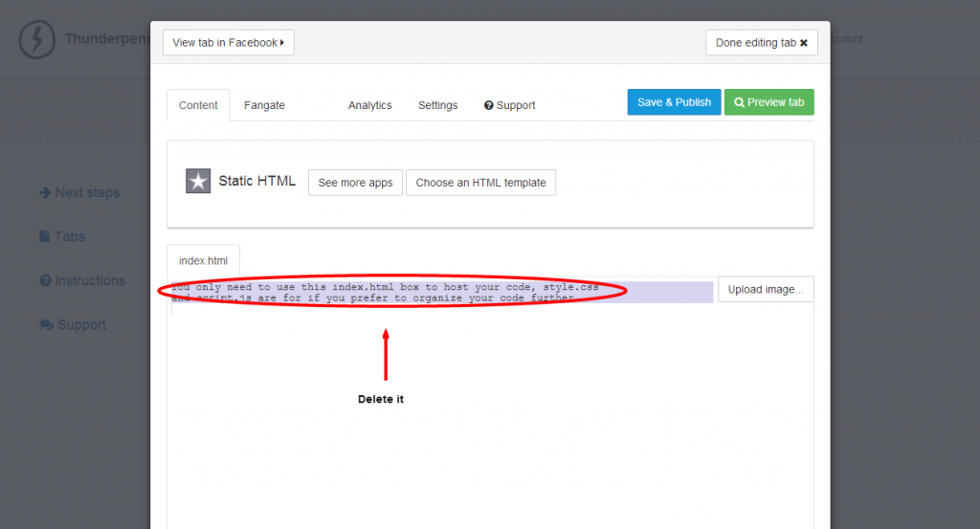Click Choose an HTML template button
The height and width of the screenshot is (529, 980).
coord(480,183)
